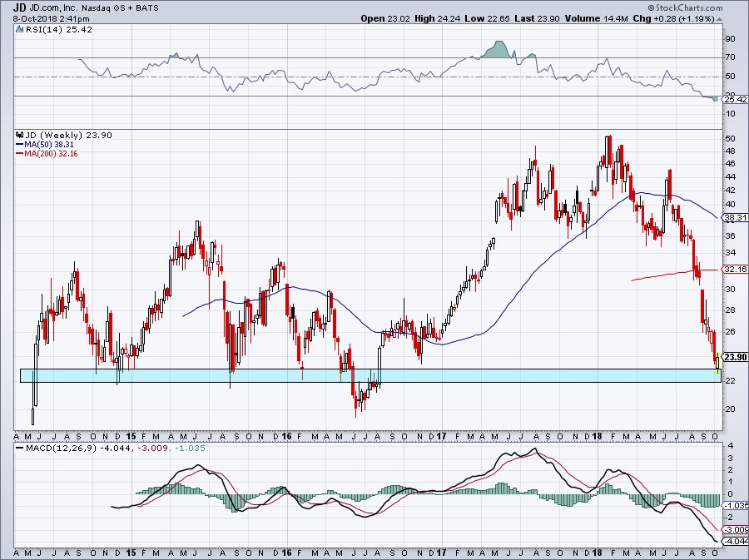
Task: Click the JD (Weekly) 23.90 legend text
Action: click(x=68, y=135)
